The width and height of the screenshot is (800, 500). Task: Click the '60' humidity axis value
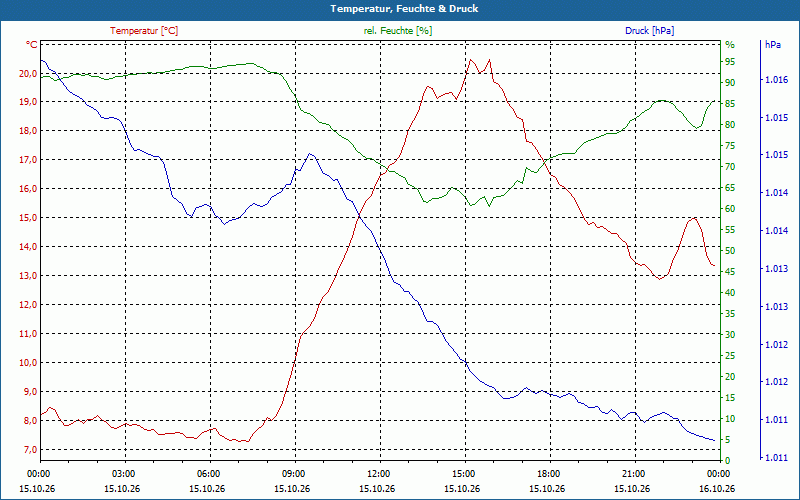tap(730, 209)
